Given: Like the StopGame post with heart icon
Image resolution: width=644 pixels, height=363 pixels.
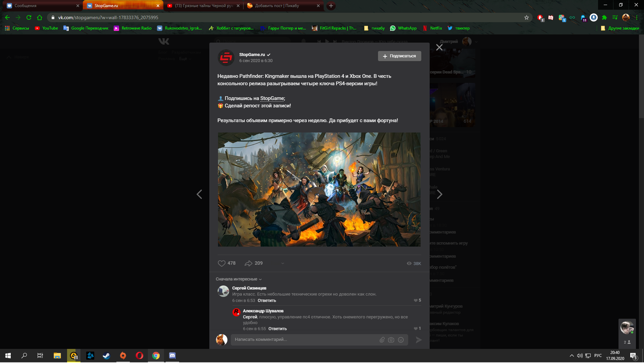Looking at the screenshot, I should [x=222, y=264].
